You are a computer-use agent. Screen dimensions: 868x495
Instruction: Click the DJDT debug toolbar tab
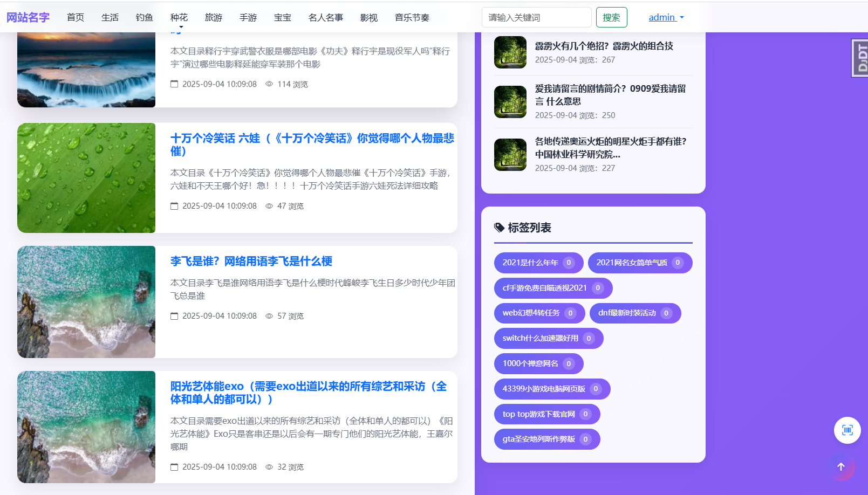coord(860,58)
